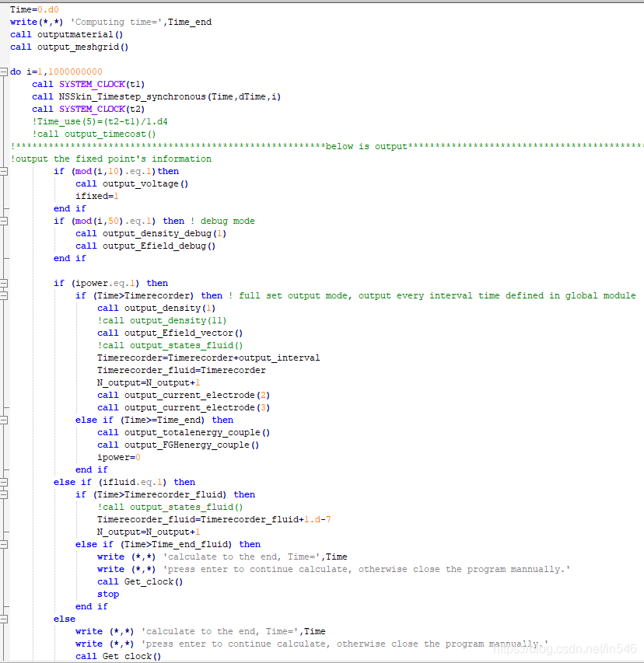Click 'call output_current_electrode(3)' line
This screenshot has width=644, height=663.
coord(184,407)
